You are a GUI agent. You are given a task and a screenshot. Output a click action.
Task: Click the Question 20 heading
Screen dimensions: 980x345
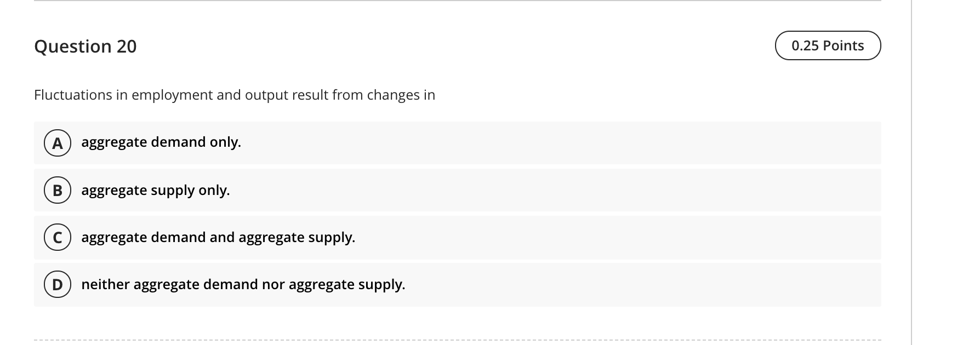86,46
